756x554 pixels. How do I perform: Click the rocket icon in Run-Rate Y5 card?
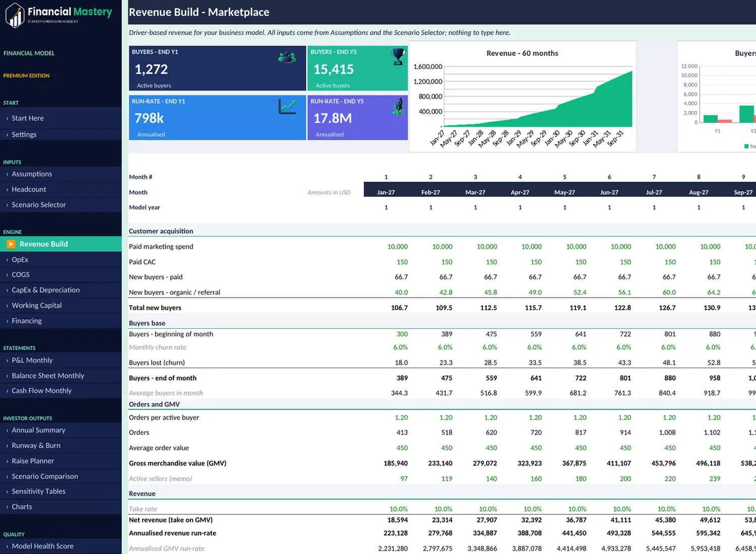399,106
